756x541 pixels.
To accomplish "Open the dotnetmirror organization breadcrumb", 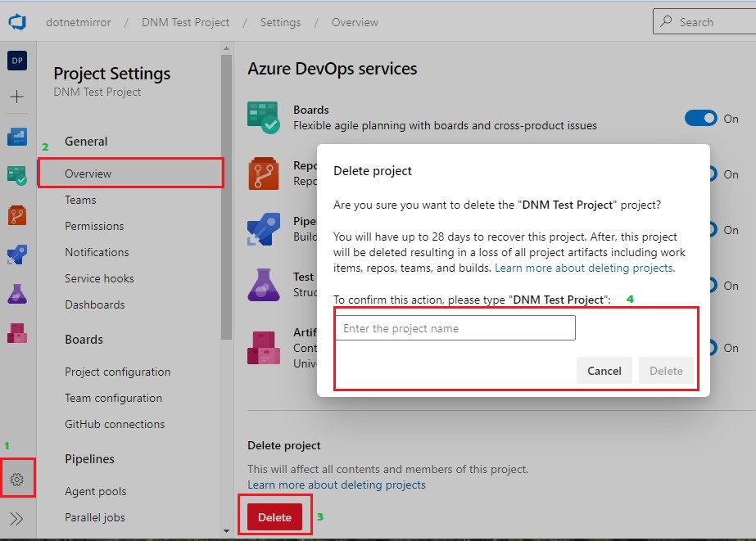I will (79, 22).
